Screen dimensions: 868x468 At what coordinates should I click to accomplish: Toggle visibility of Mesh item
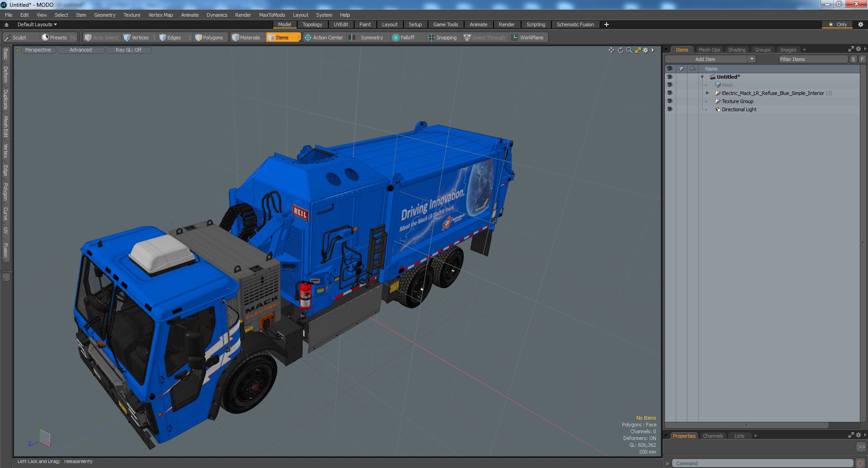pos(669,85)
